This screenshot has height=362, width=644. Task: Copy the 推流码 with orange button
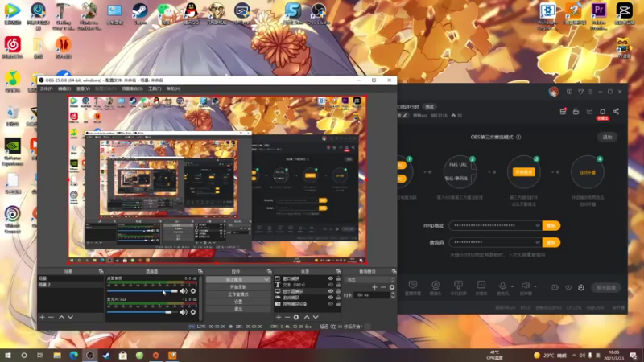(x=551, y=242)
